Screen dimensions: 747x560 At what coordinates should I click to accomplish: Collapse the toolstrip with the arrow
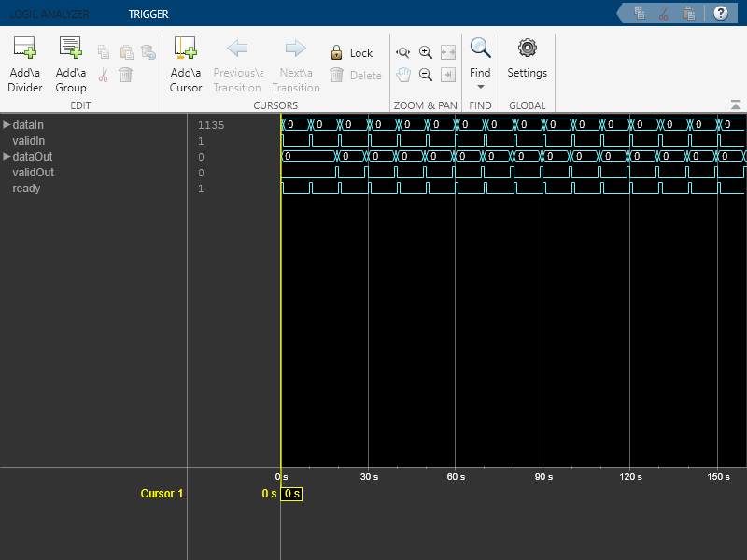click(x=736, y=105)
